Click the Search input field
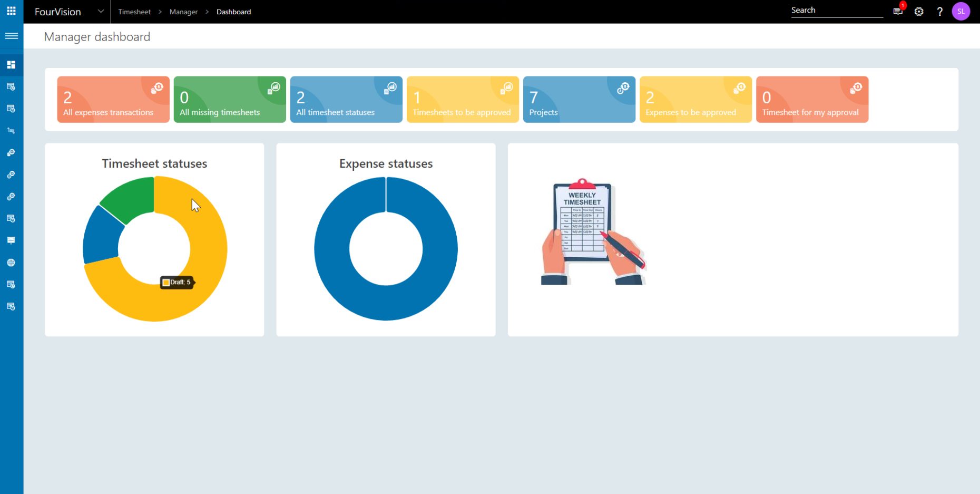 click(x=837, y=9)
